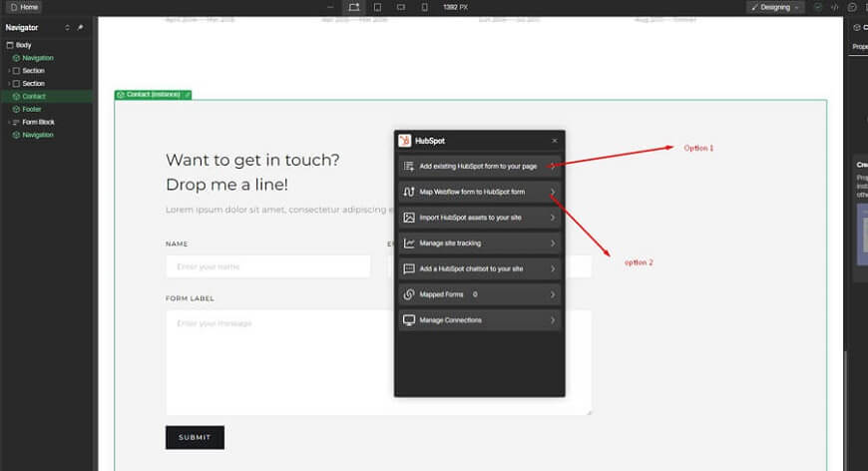Open the comments icon in the top bar
868x471 pixels.
coord(852,7)
